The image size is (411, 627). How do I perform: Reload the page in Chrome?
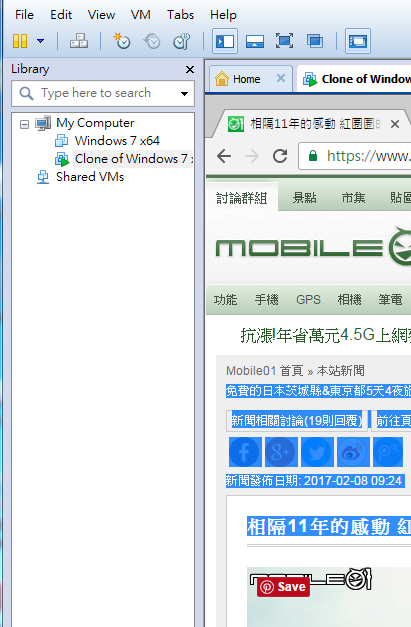pos(280,156)
